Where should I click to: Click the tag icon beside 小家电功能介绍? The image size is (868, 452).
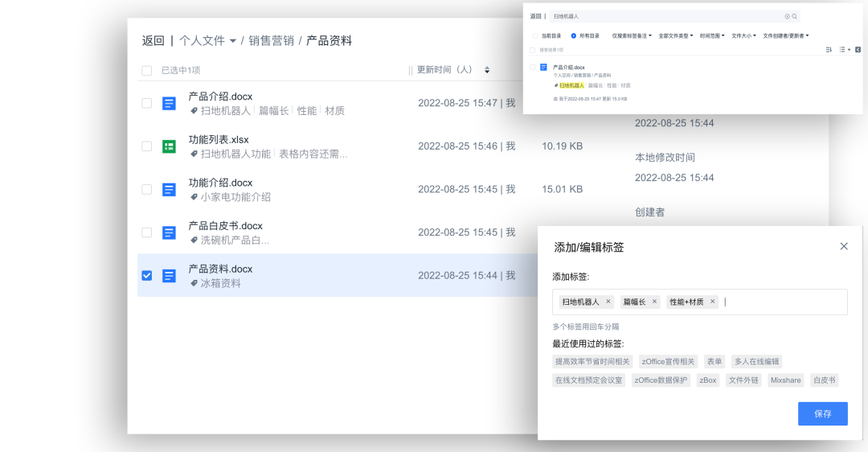tap(194, 196)
